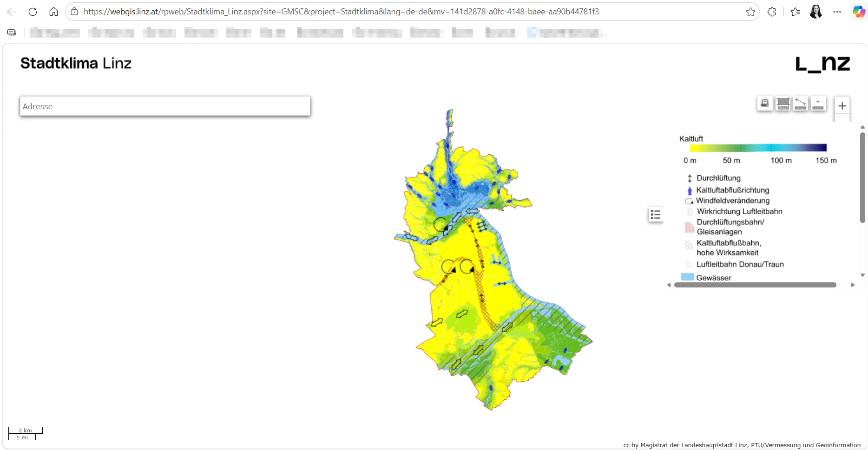Click the legend scroll right arrow
This screenshot has width=868, height=450.
[853, 285]
